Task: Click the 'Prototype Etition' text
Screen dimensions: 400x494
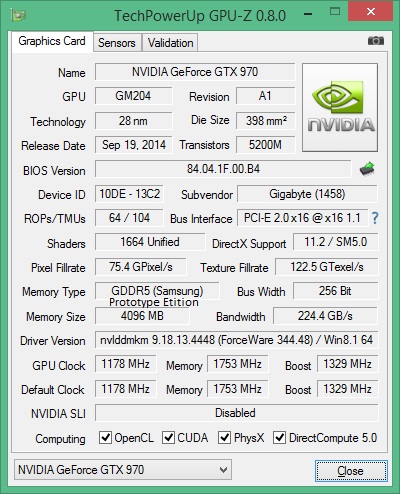Action: [154, 302]
